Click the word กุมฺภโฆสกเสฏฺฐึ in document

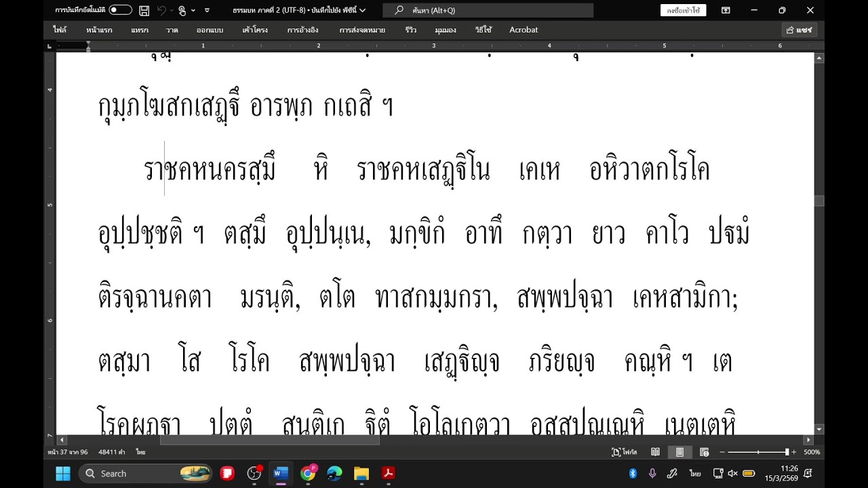(168, 106)
